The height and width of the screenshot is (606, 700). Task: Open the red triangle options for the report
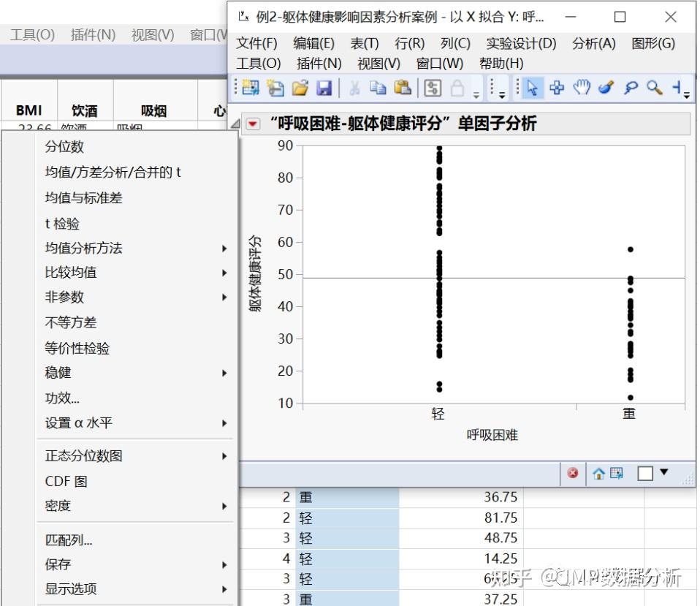[251, 124]
